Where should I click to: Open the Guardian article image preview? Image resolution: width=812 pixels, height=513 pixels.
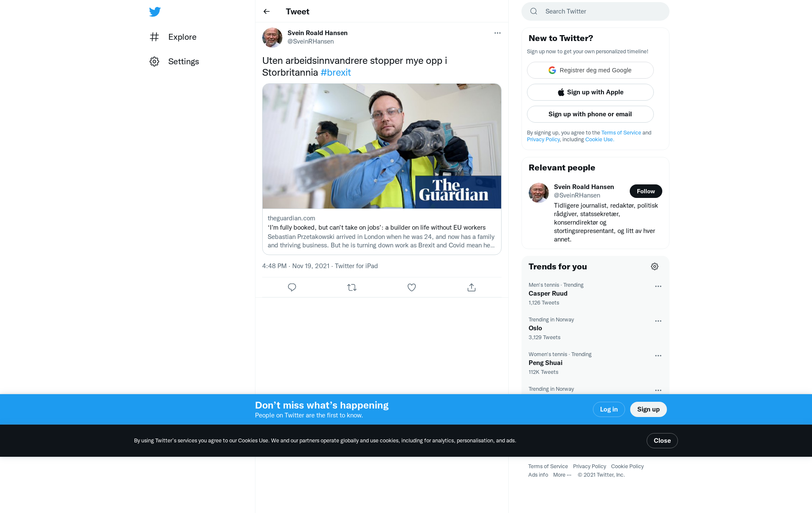(382, 146)
